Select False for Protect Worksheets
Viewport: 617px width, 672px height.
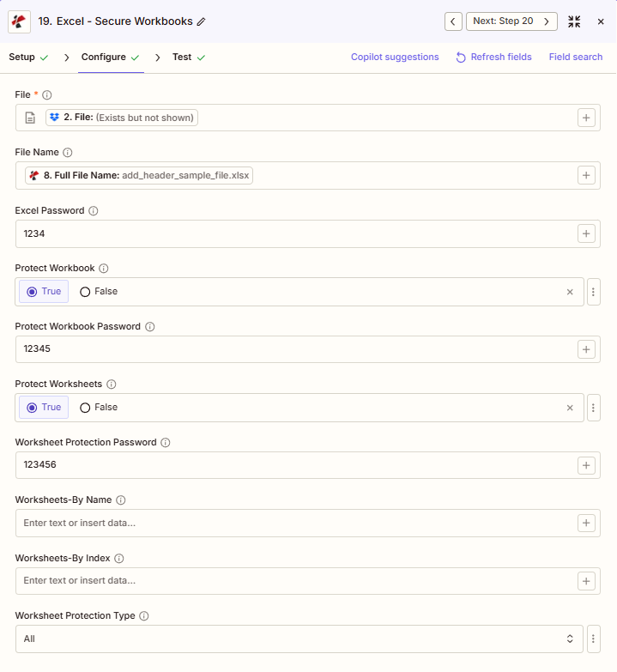coord(99,407)
